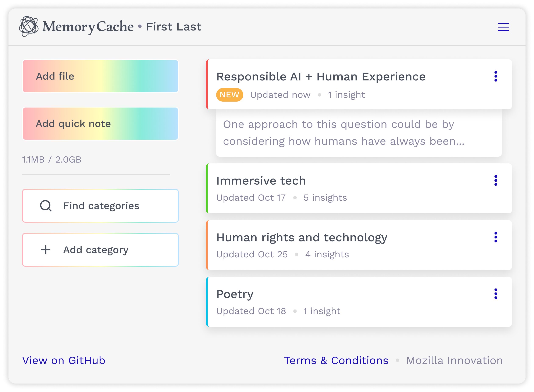Select the colorful Add file gradient swatch
534x392 pixels.
pyautogui.click(x=101, y=76)
